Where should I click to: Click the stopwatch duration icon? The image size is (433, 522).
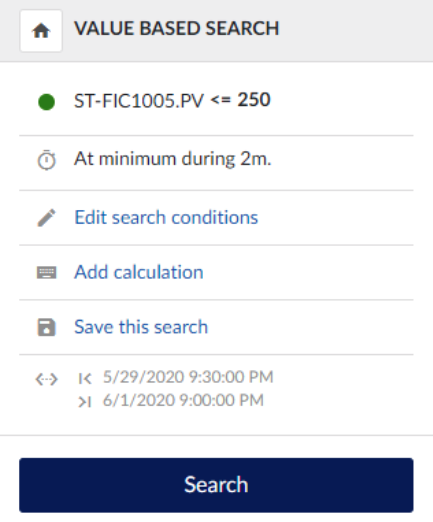tap(46, 160)
